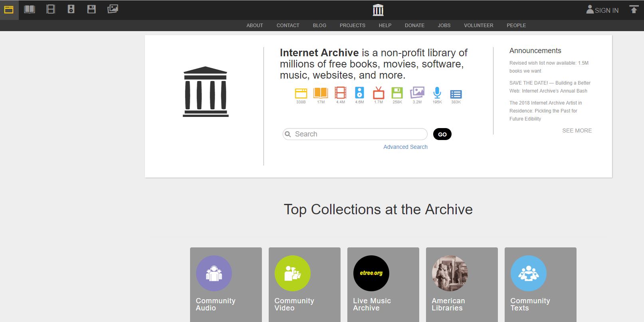This screenshot has width=644, height=322.
Task: Open the ABOUT menu item
Action: point(254,26)
